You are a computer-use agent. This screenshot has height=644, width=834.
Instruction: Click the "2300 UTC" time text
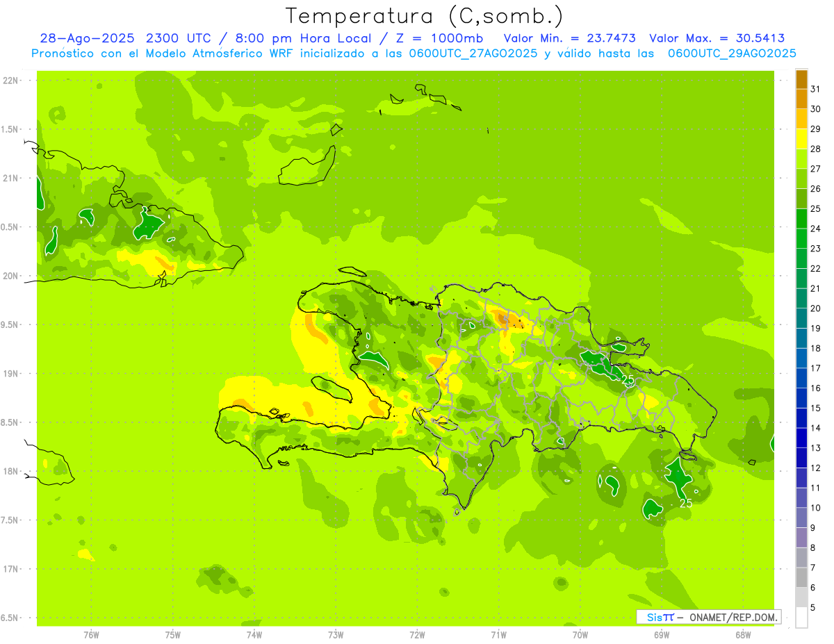tap(179, 38)
